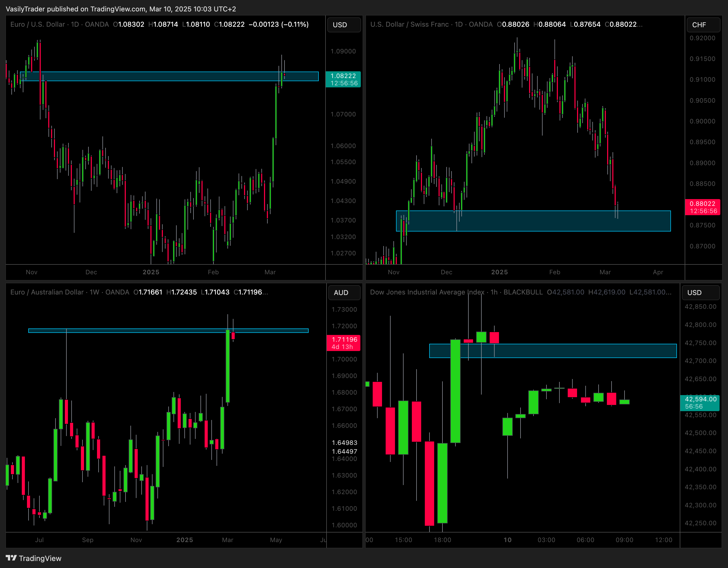
Task: Click the 1.64497 price label on EUR/AUD axis
Action: pyautogui.click(x=344, y=451)
